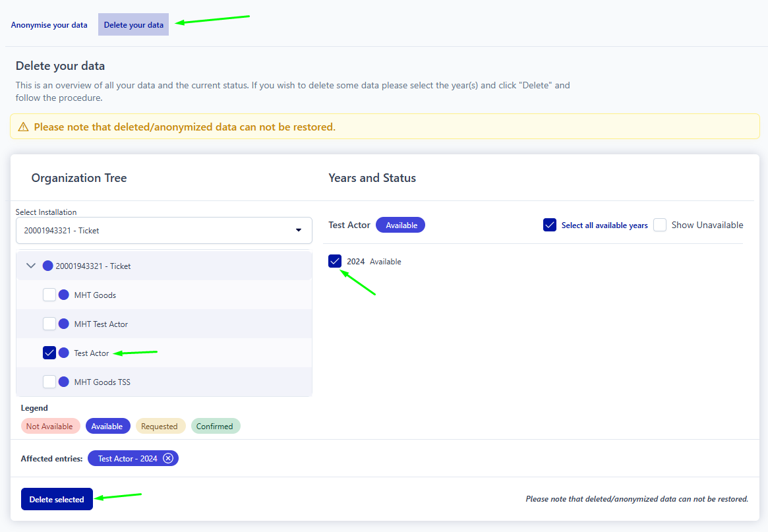This screenshot has width=768, height=532.
Task: Click the Test Actor - 2024 chip text
Action: coord(127,459)
